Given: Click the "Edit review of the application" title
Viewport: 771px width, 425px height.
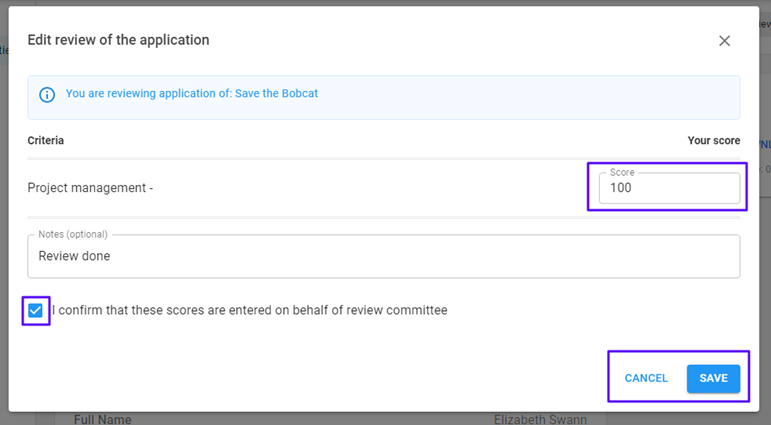Looking at the screenshot, I should pyautogui.click(x=119, y=40).
